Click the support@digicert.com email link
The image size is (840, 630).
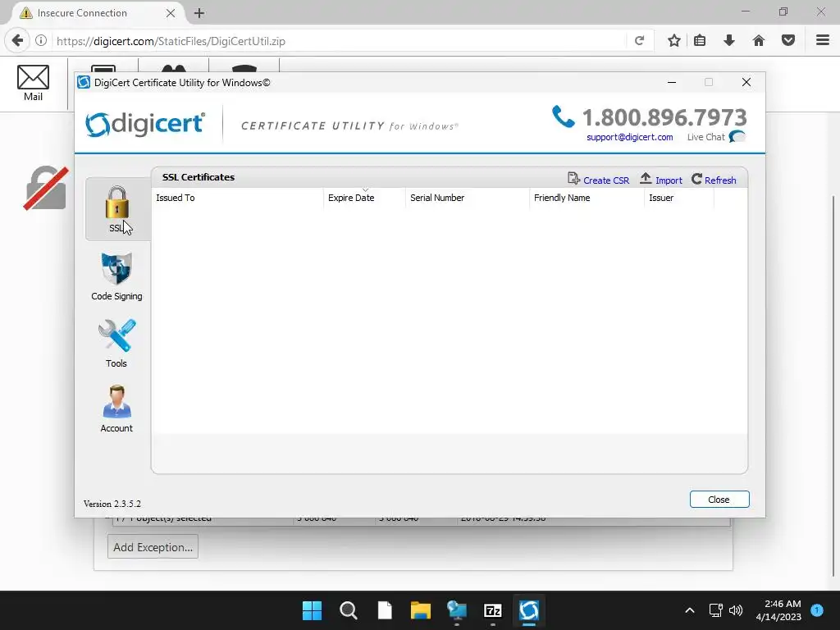pos(629,137)
